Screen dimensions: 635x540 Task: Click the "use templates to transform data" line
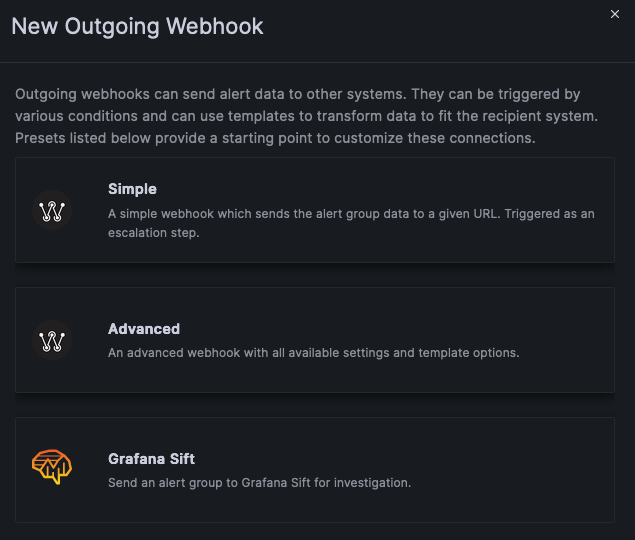(x=300, y=116)
